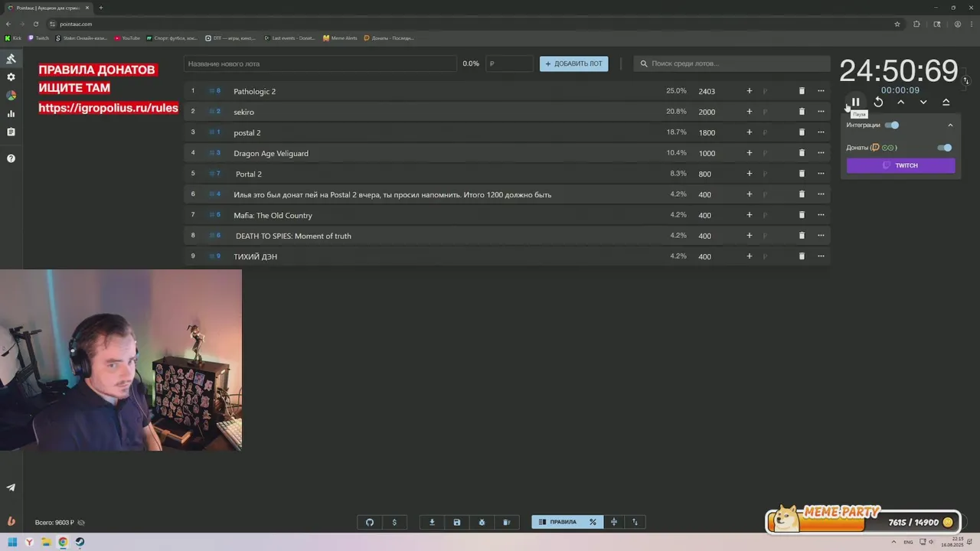Viewport: 980px width, 551px height.
Task: Open Steam from the taskbar
Action: coord(80,542)
